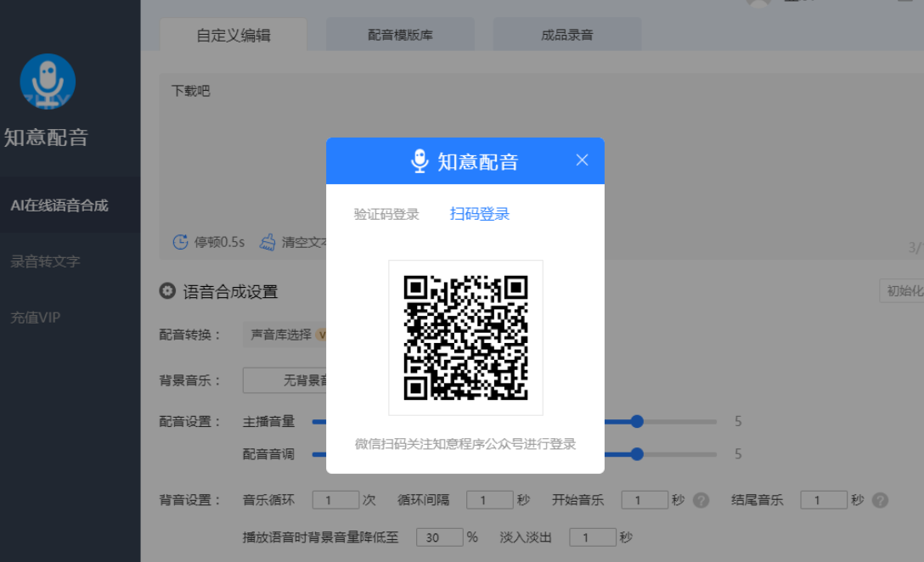Screen dimensions: 924x562
Task: Click the WeChat login QR code
Action: click(465, 338)
